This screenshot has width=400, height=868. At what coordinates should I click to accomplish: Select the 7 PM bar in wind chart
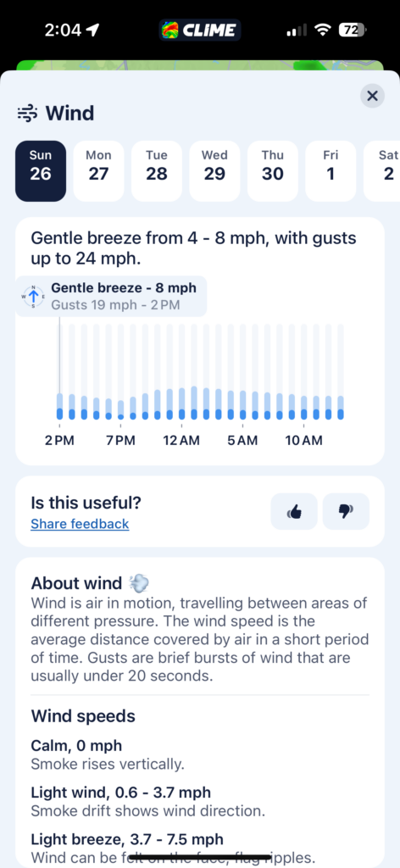pyautogui.click(x=121, y=372)
